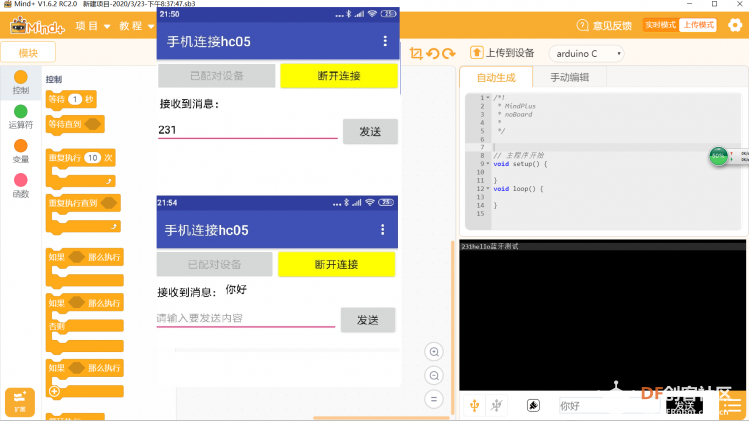Reset workspace zoom with equals icon
Screen dimensions: 749x423
[434, 399]
